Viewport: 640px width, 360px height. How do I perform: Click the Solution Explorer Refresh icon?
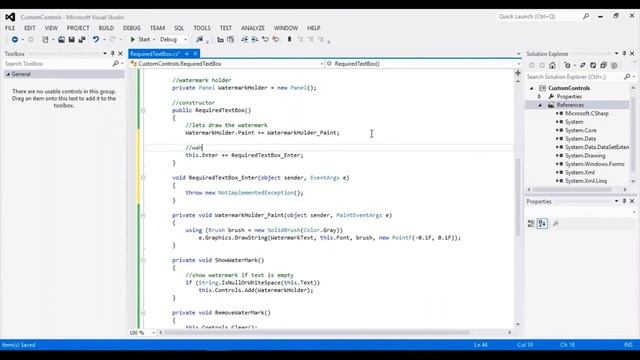(593, 65)
